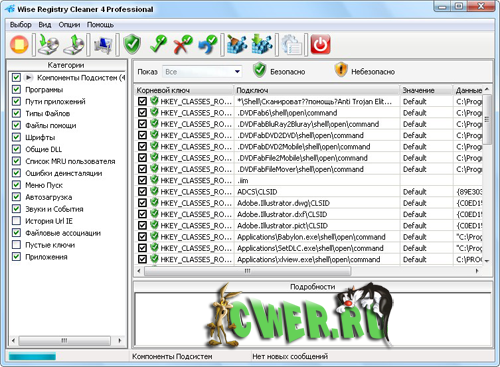Click the scroll right arrow of the results list
The height and width of the screenshot is (367, 500).
pyautogui.click(x=477, y=271)
